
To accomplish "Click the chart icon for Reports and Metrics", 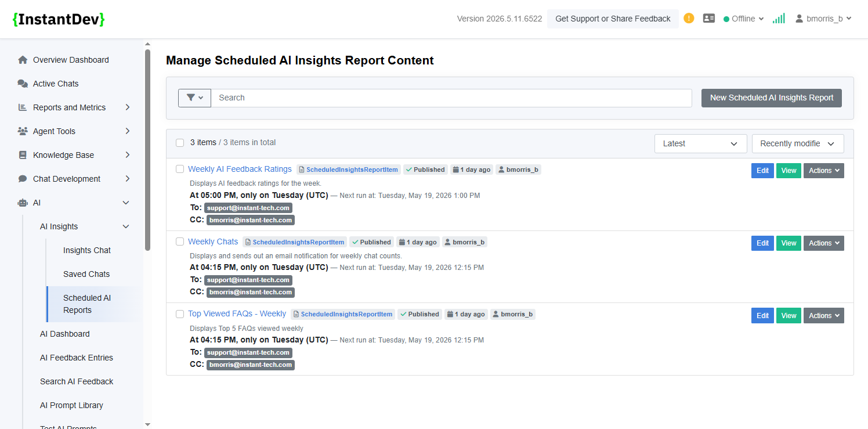I will tap(23, 107).
